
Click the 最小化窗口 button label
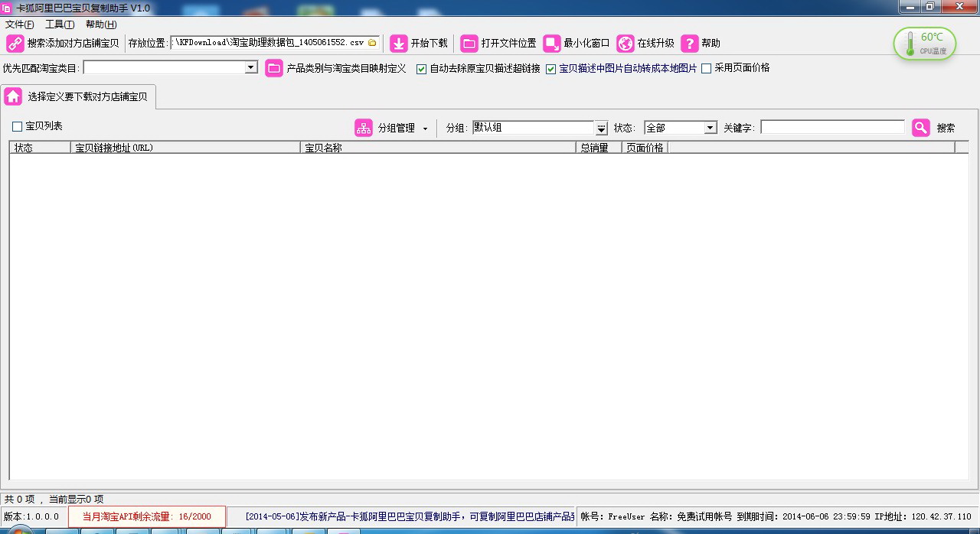[x=587, y=43]
